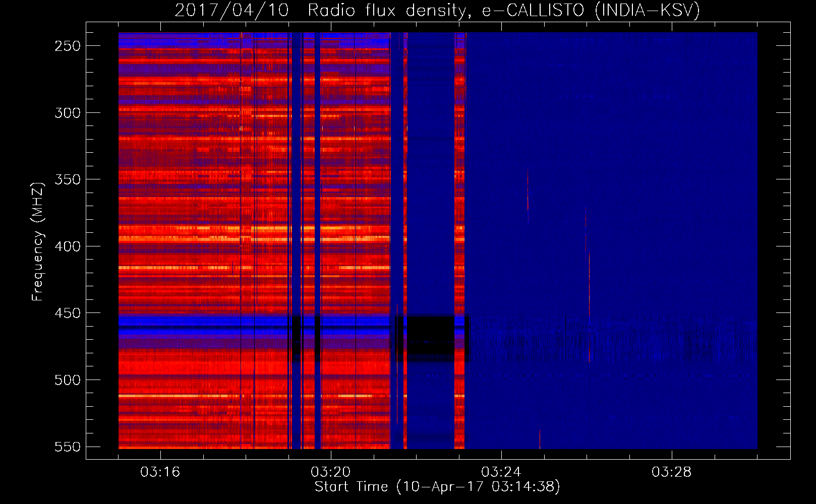Click the 03:20 time tick label
The width and height of the screenshot is (816, 504).
(x=331, y=472)
